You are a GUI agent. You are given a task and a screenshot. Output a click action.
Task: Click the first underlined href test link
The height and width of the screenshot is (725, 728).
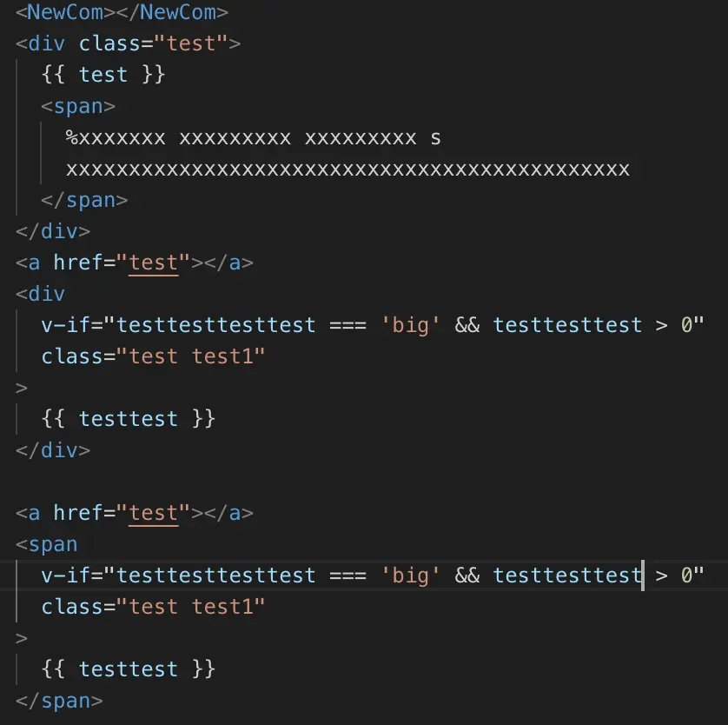click(153, 263)
